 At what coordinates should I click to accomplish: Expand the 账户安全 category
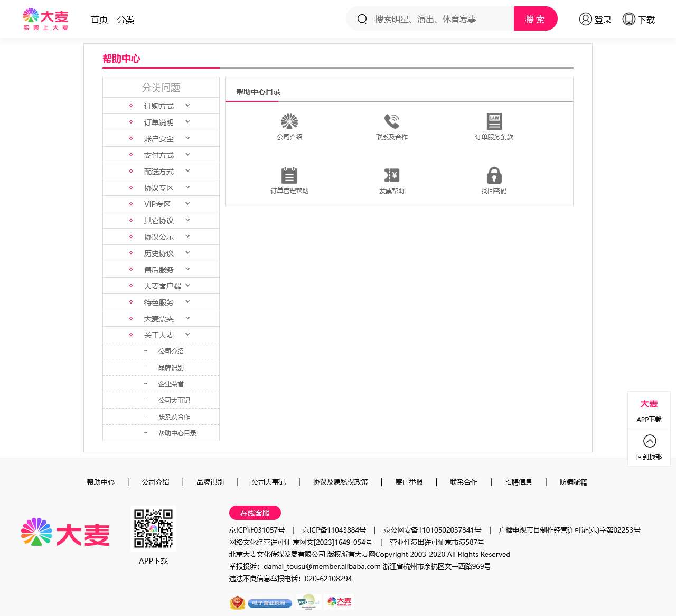pos(161,139)
